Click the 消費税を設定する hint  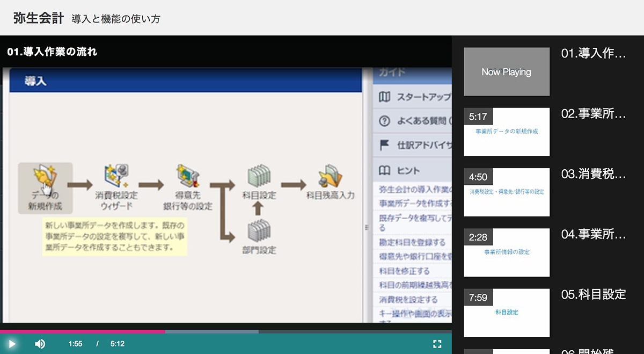click(x=408, y=299)
